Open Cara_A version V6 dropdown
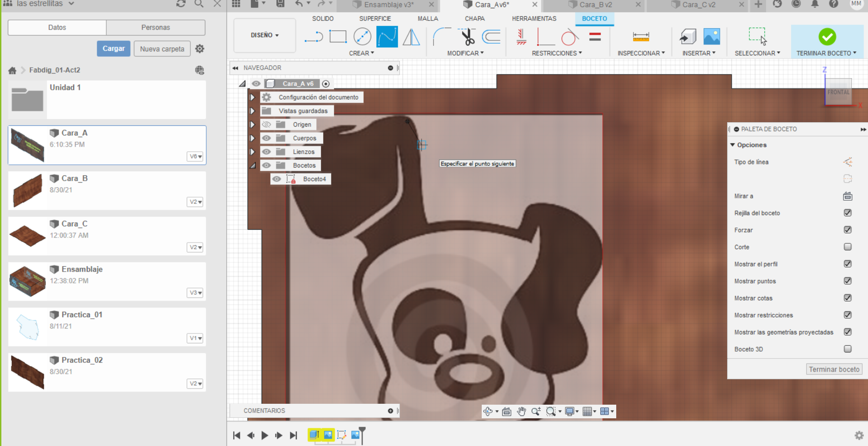Viewport: 868px width, 446px height. pyautogui.click(x=195, y=156)
